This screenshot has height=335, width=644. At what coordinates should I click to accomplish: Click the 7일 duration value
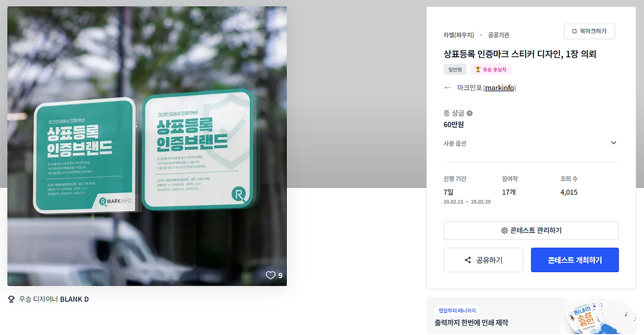[x=448, y=192]
